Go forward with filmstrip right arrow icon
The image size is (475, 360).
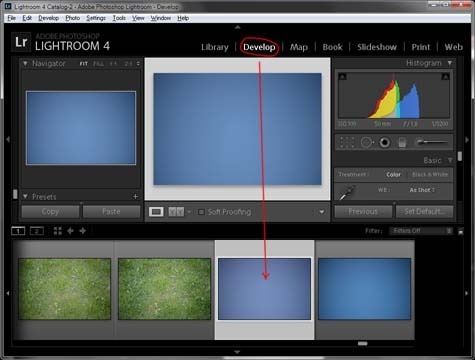click(x=82, y=231)
